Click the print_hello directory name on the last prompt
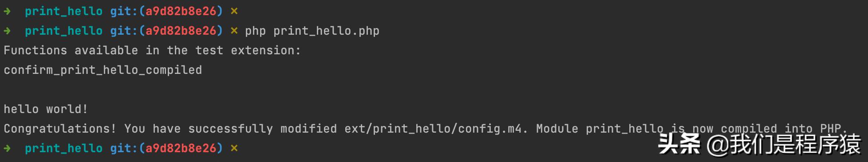This screenshot has height=162, width=868. 63,149
